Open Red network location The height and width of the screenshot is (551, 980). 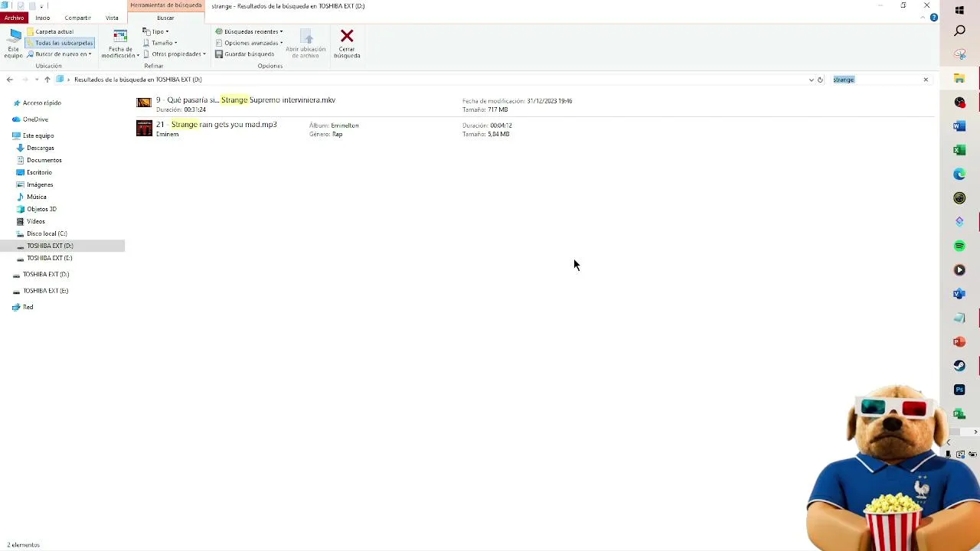[28, 307]
